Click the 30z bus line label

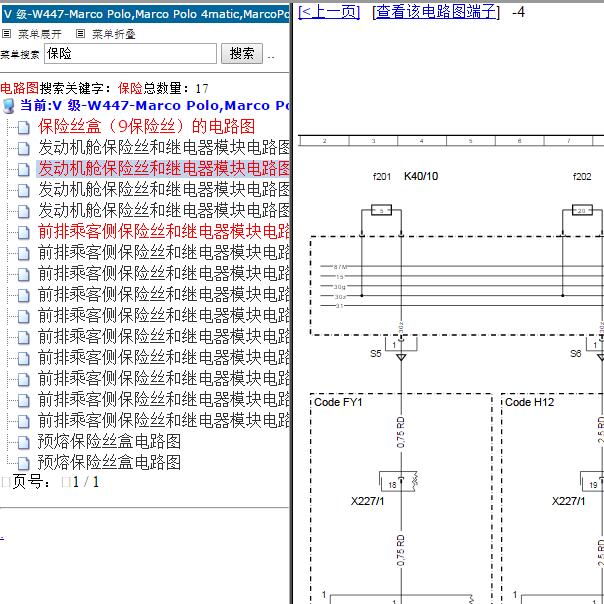coord(340,297)
